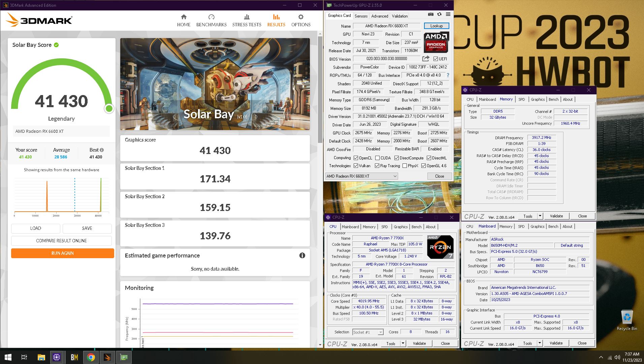Toggle DirectML checkbox in GPU-Z
The image size is (644, 364).
429,158
